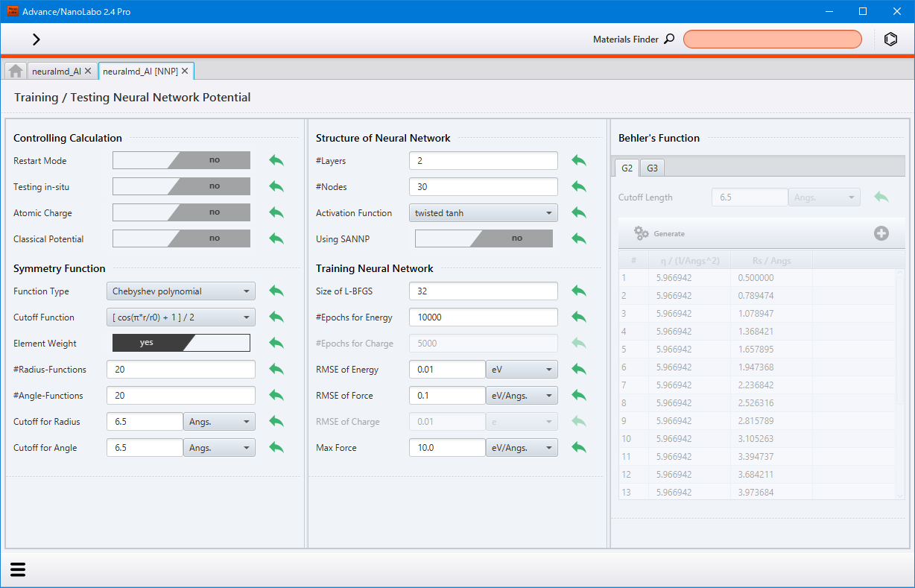Reset Cutoff Function with its green arrow
This screenshot has height=588, width=915.
276,317
